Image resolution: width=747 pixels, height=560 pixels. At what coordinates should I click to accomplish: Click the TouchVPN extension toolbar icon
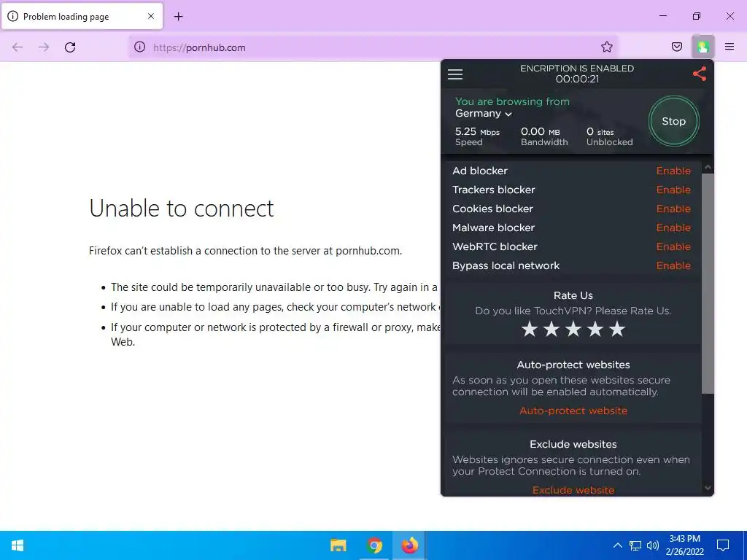[x=703, y=47]
